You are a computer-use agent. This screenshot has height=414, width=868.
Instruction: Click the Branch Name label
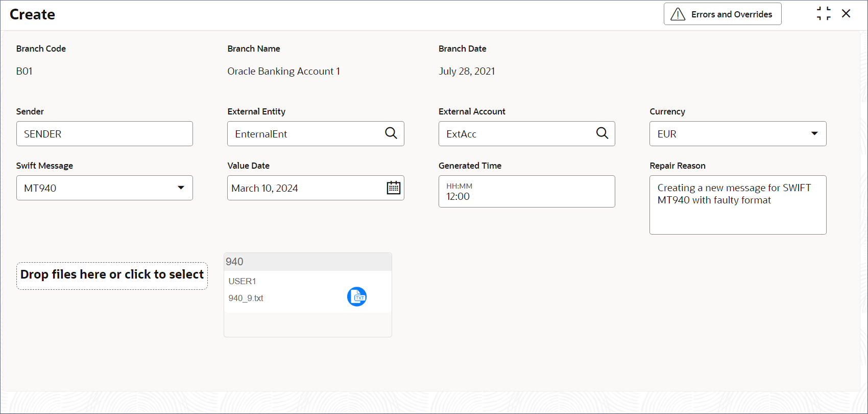254,49
